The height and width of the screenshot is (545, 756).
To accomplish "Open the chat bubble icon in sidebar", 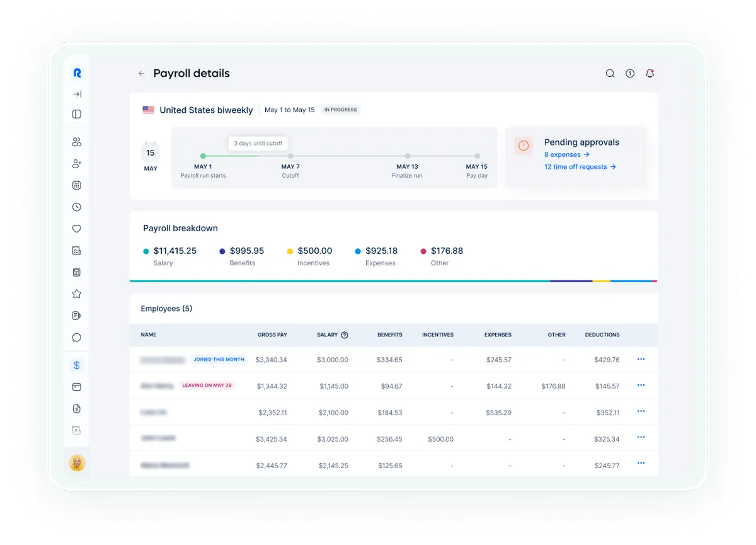I will pyautogui.click(x=76, y=337).
